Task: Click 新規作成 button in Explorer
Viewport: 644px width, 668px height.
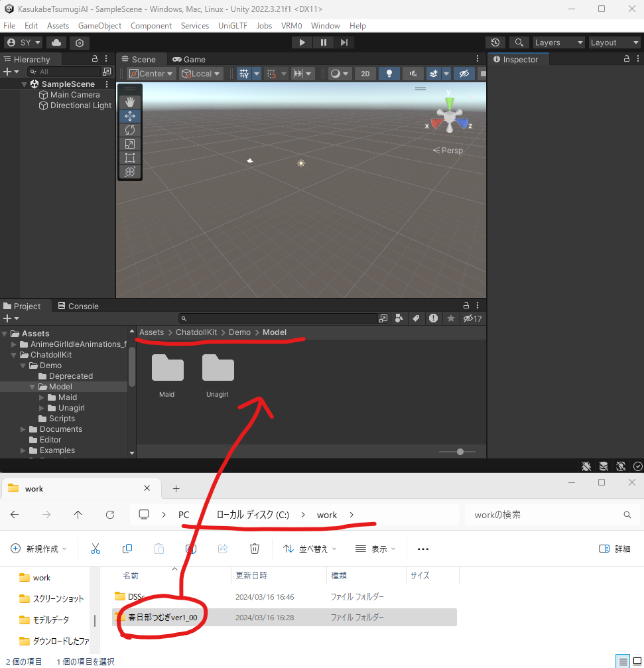Action: click(38, 549)
